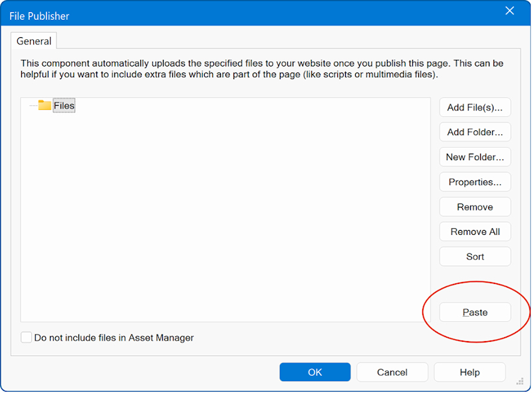Open Help for File Publisher
This screenshot has width=532, height=393.
(x=469, y=372)
